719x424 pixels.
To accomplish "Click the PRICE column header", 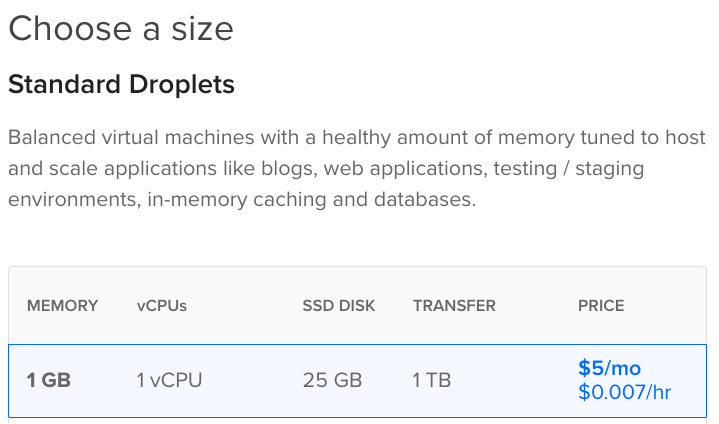I will click(x=601, y=306).
